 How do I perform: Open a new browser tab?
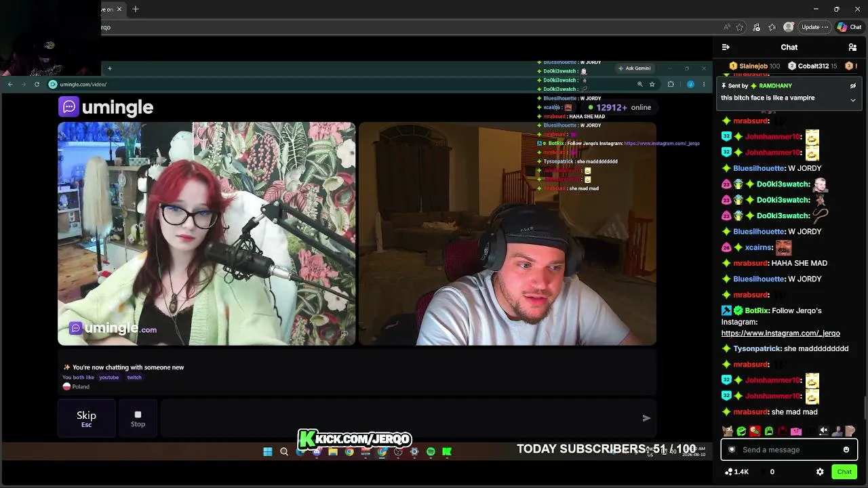(x=136, y=9)
